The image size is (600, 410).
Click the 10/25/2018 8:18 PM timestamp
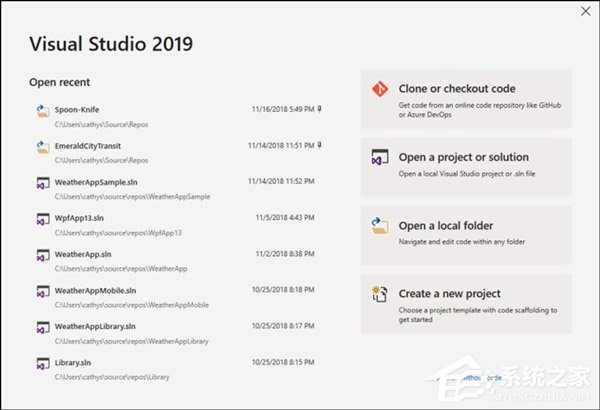(283, 290)
